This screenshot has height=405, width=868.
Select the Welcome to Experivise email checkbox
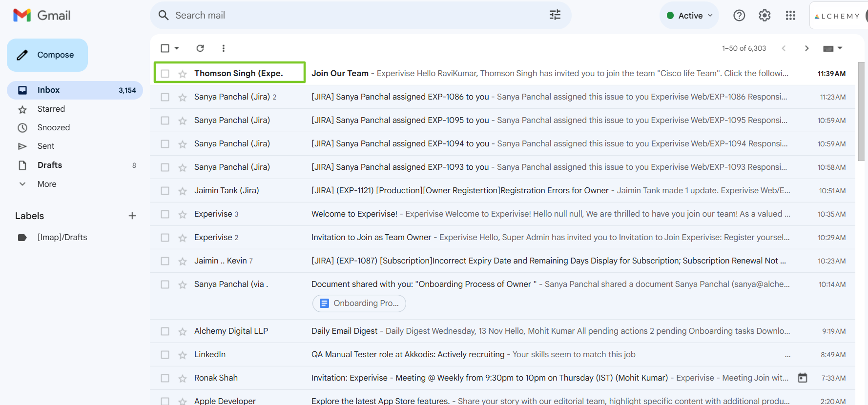tap(165, 214)
